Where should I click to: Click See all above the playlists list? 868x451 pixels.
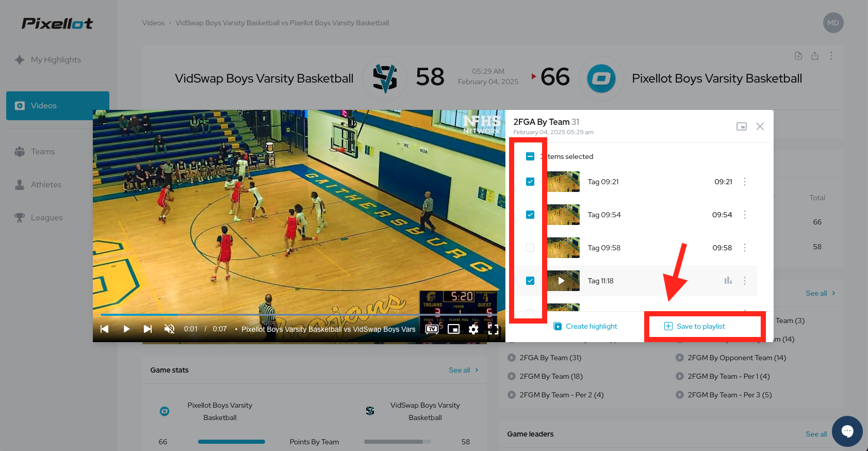tap(821, 293)
